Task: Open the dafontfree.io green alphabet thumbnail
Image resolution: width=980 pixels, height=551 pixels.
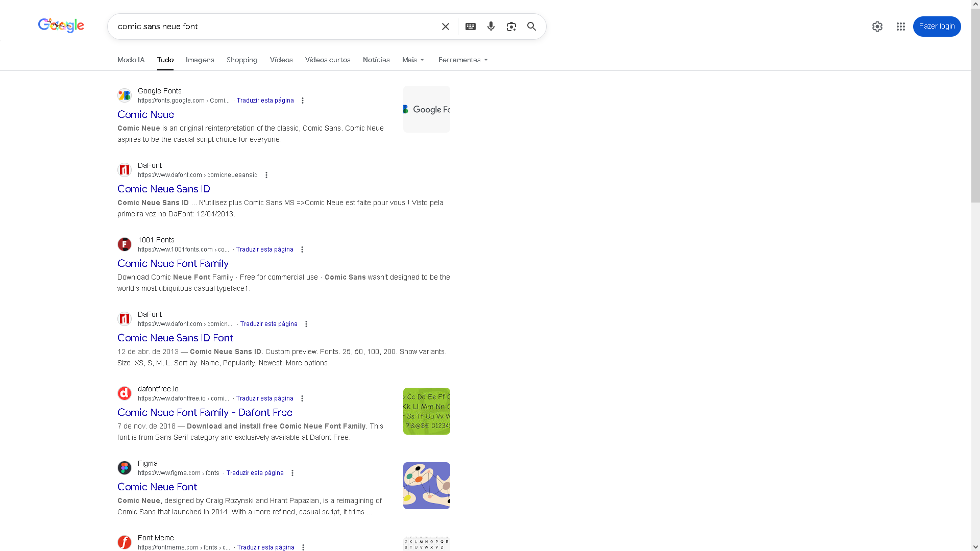Action: (x=426, y=411)
